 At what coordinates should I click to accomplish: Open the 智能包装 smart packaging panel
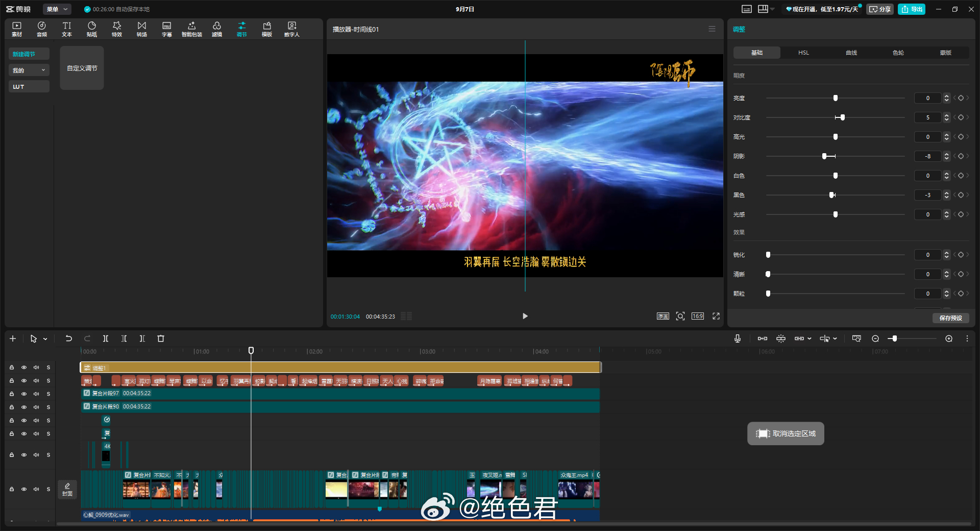(x=192, y=29)
